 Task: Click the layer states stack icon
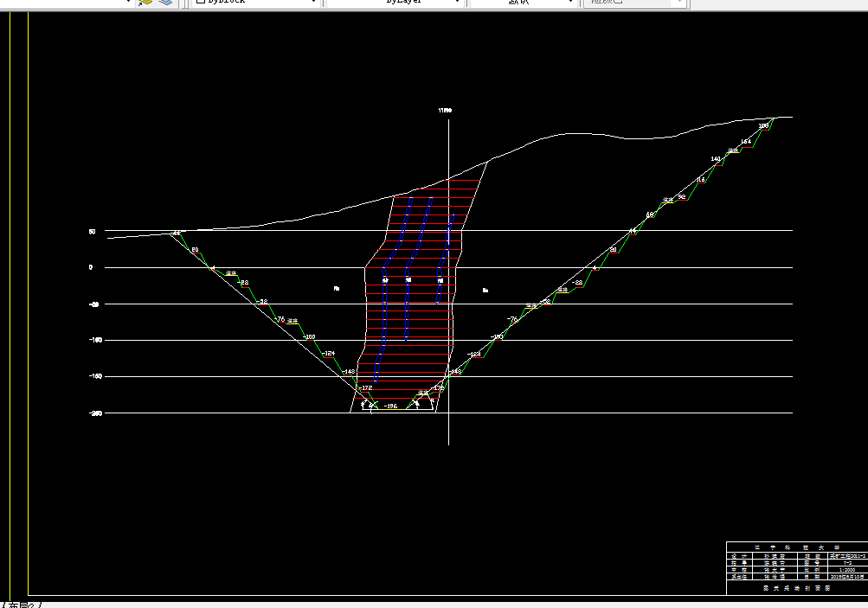[165, 3]
